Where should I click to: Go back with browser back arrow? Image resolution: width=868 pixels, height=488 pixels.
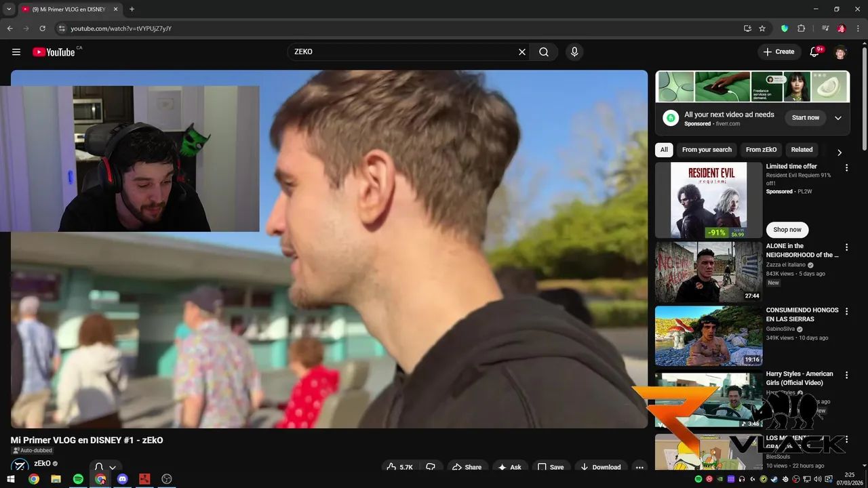coord(10,28)
